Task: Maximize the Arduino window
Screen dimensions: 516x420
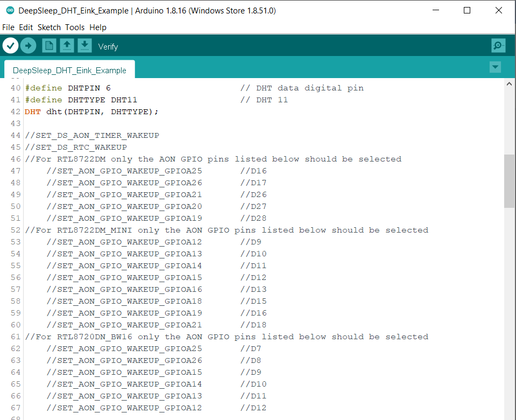Action: click(466, 11)
